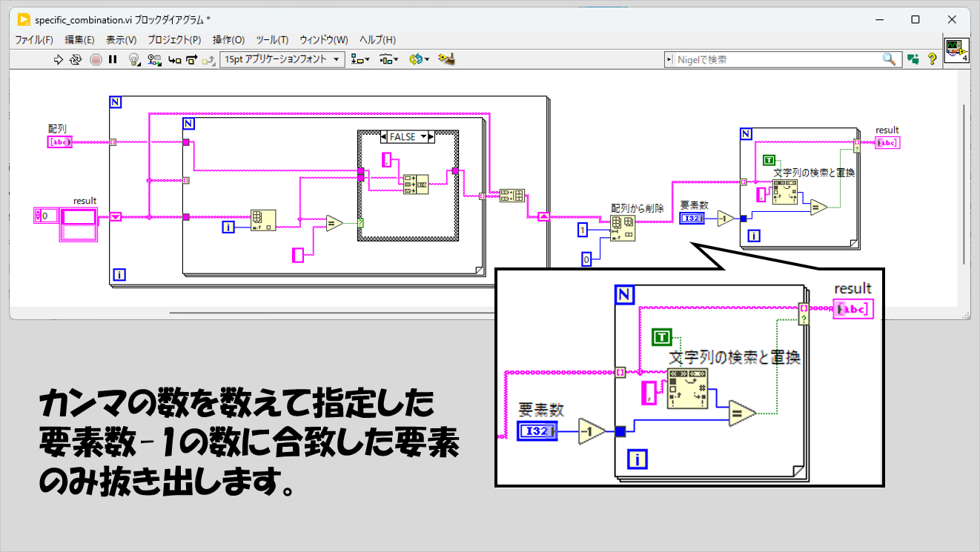Screen dimensions: 980x552
Task: Click the 要素数 I32 control terminal
Action: coord(692,218)
